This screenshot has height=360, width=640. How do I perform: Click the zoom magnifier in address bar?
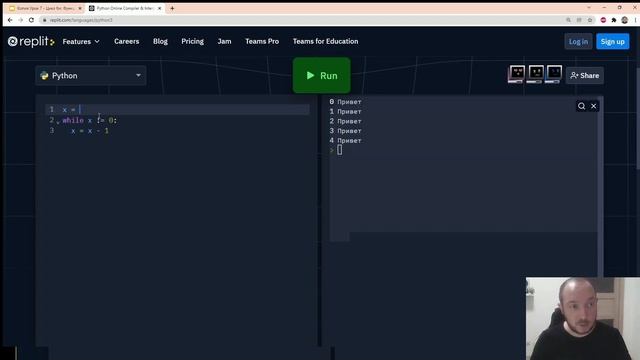[568, 20]
